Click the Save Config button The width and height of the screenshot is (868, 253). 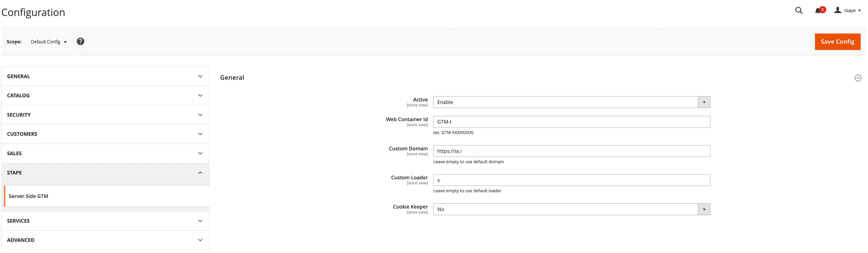(x=838, y=41)
